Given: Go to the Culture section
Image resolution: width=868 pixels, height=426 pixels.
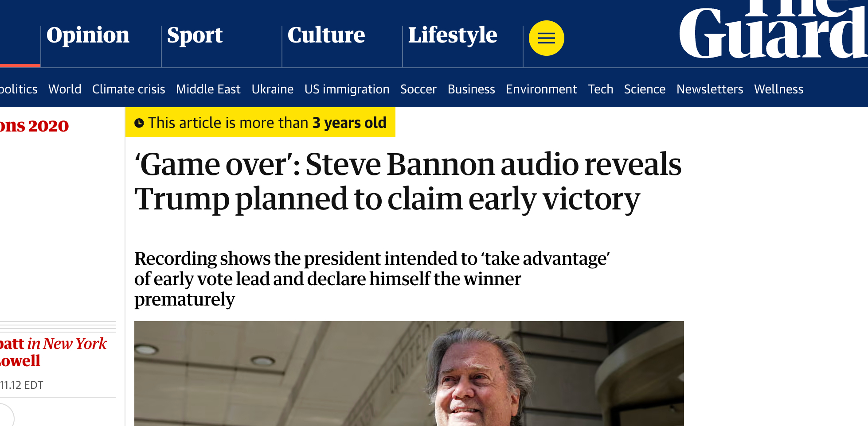Looking at the screenshot, I should click(x=326, y=35).
